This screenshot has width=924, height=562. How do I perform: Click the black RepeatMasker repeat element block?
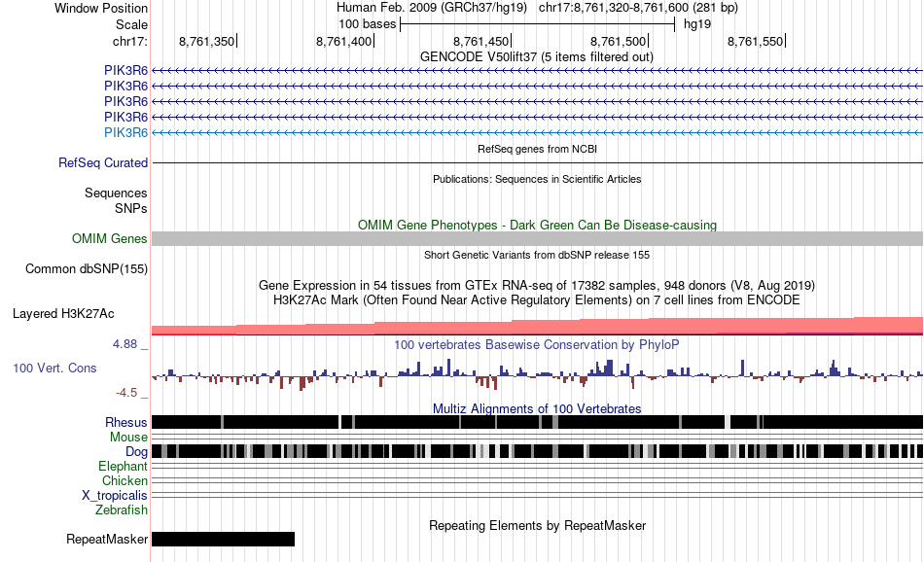click(x=224, y=539)
